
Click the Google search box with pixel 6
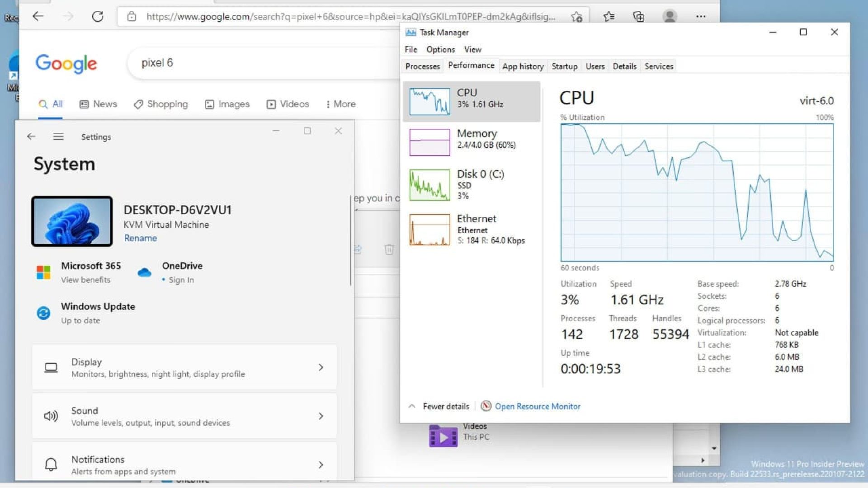point(264,63)
